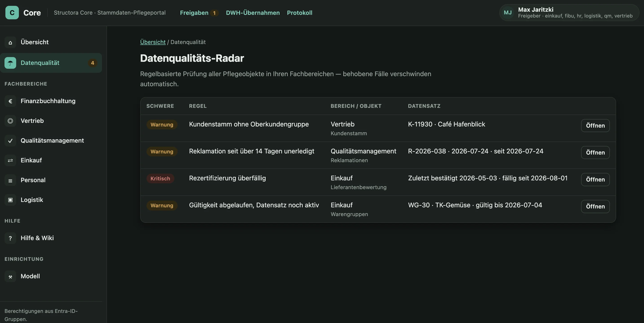Click the Hilfe & Wiki question mark icon

pyautogui.click(x=10, y=238)
